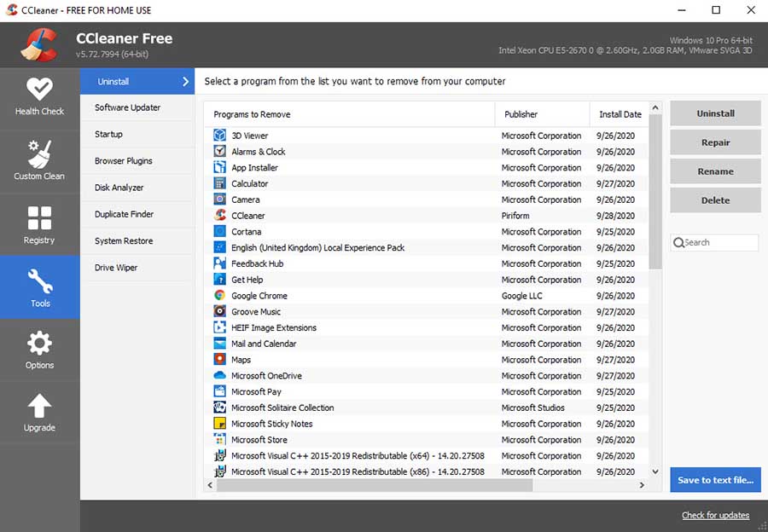Click the 9/28/2020 install date

click(615, 216)
